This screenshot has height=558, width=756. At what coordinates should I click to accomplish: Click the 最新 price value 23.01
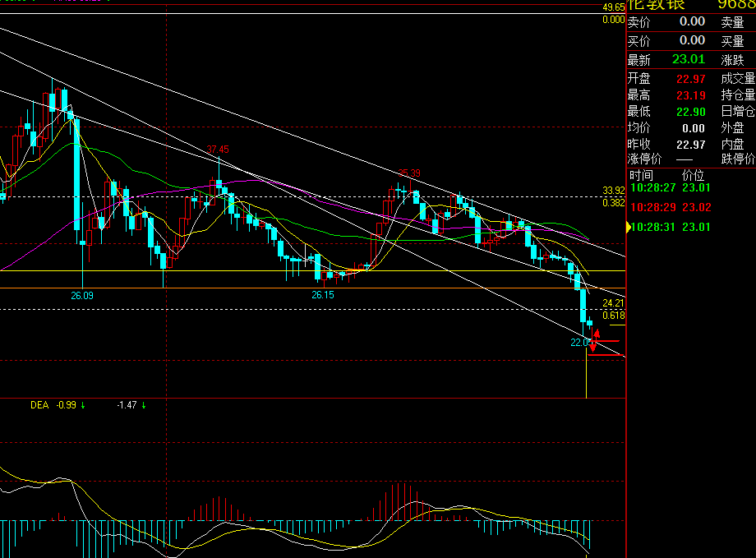click(x=688, y=59)
